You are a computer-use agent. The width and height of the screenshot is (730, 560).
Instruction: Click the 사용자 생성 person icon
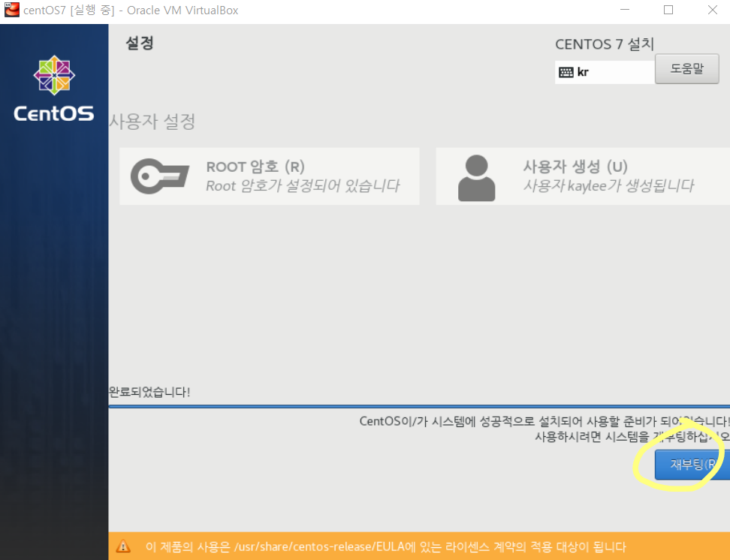pos(476,178)
